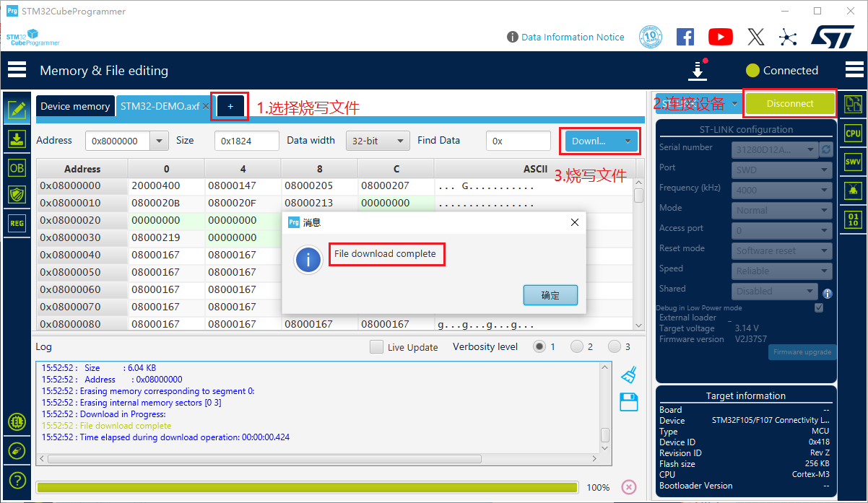Viewport: 868px width, 503px height.
Task: Open the Mode Normal dropdown
Action: (781, 211)
